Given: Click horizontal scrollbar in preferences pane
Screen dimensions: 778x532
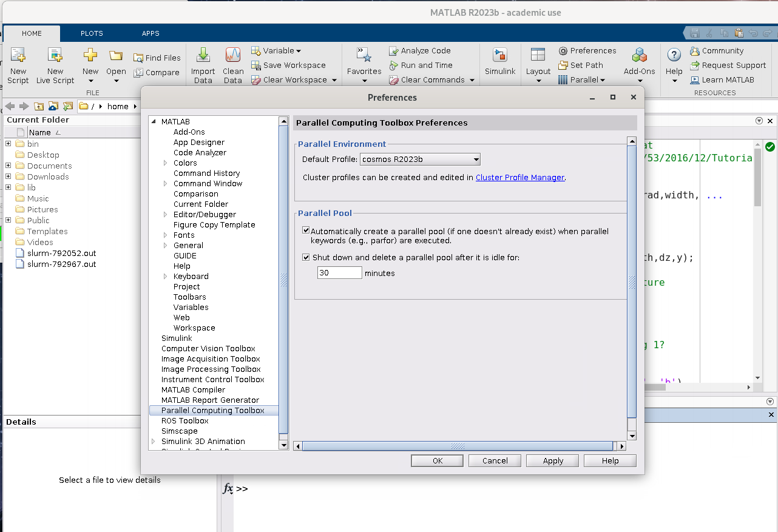Looking at the screenshot, I should pyautogui.click(x=459, y=446).
